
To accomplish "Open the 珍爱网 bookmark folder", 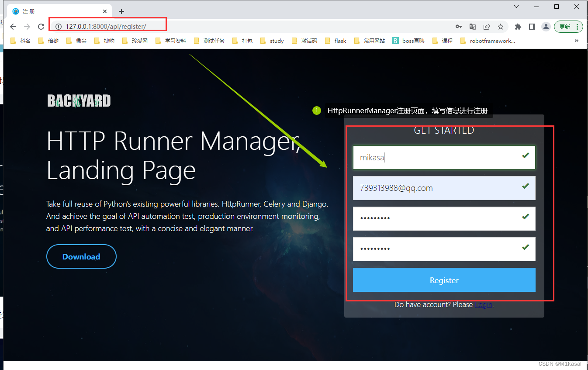I will 135,41.
